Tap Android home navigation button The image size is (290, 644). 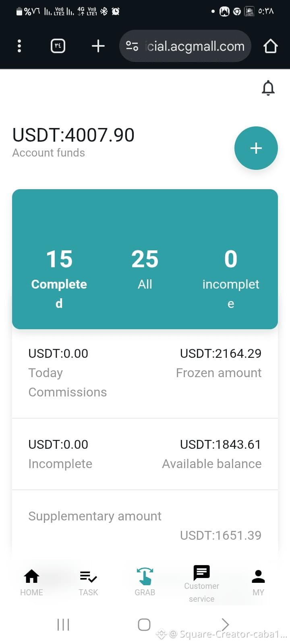pos(144,625)
